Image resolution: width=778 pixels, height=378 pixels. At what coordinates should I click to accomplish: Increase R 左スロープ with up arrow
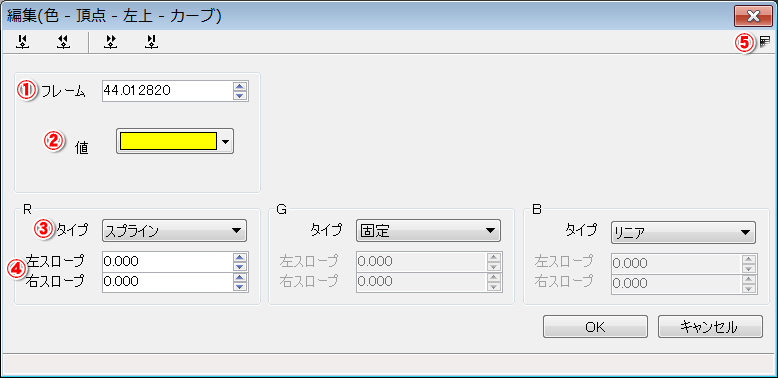pos(240,257)
